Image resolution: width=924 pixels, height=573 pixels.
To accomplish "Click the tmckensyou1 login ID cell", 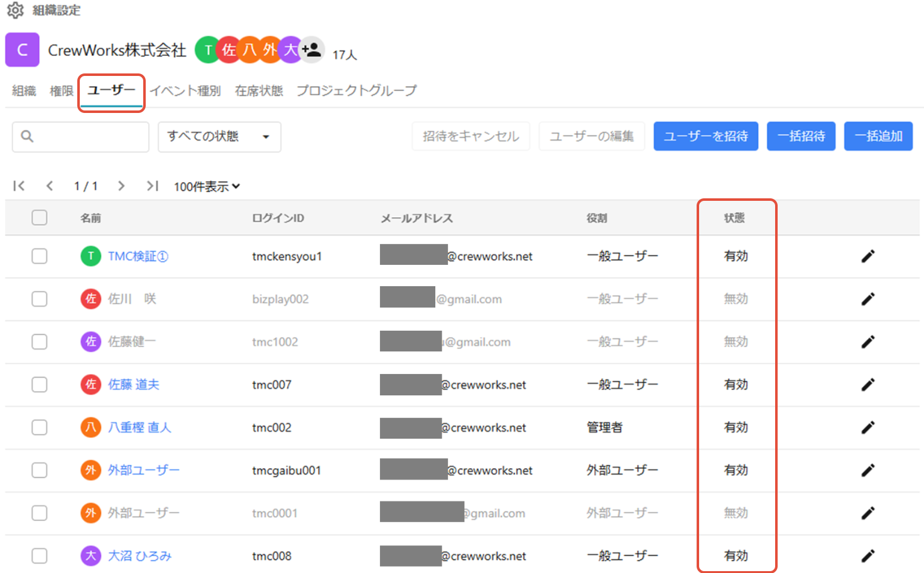I will [287, 256].
